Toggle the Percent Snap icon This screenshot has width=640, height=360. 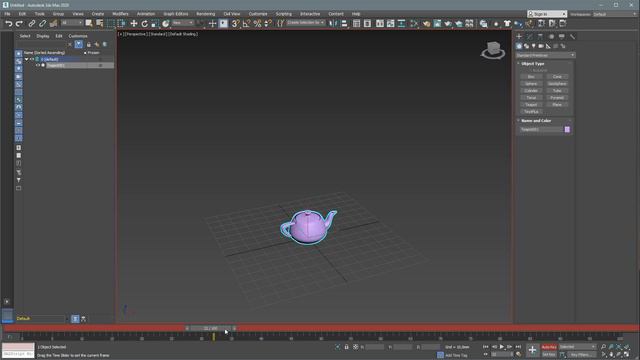(257, 24)
